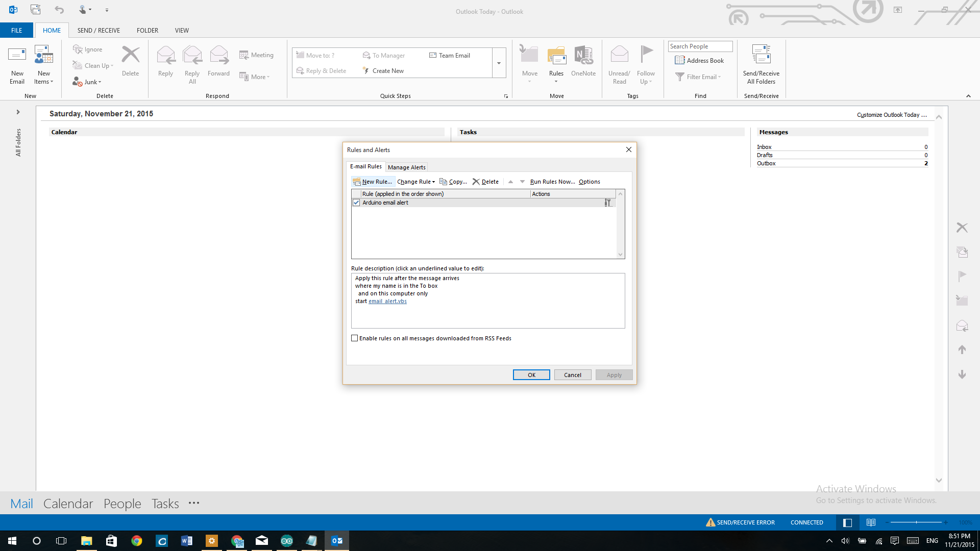Open OneNote from the Move group
The height and width of the screenshot is (551, 980).
583,61
